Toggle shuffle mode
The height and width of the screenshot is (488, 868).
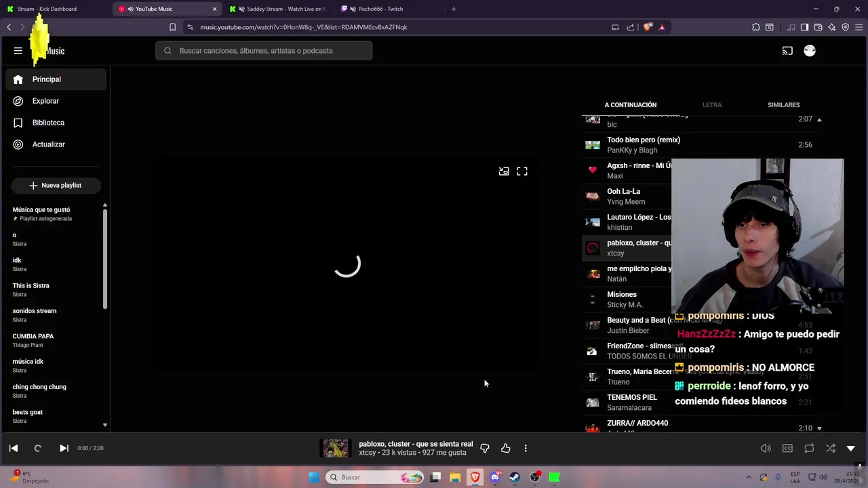[x=831, y=448]
